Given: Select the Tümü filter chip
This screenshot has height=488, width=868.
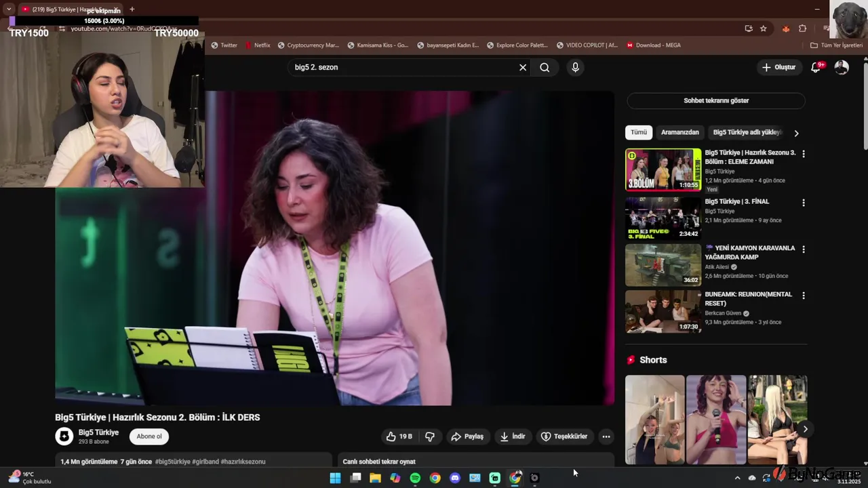Looking at the screenshot, I should (639, 132).
